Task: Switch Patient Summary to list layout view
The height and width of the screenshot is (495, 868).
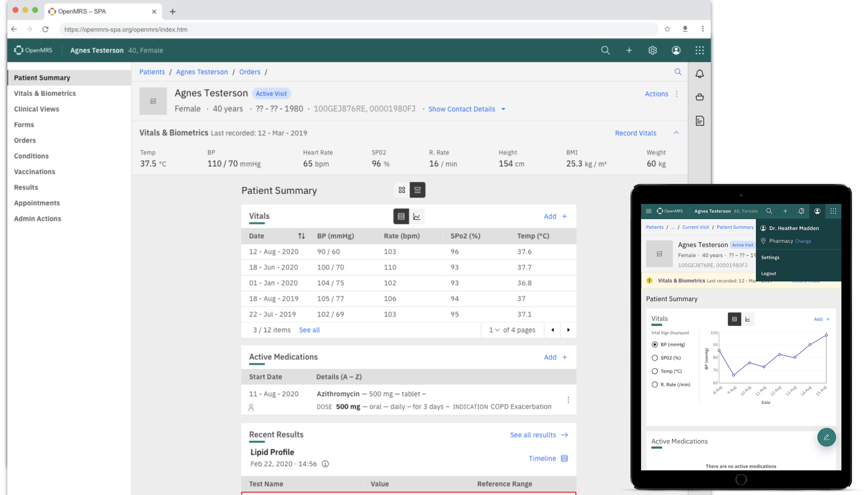Action: click(x=417, y=190)
